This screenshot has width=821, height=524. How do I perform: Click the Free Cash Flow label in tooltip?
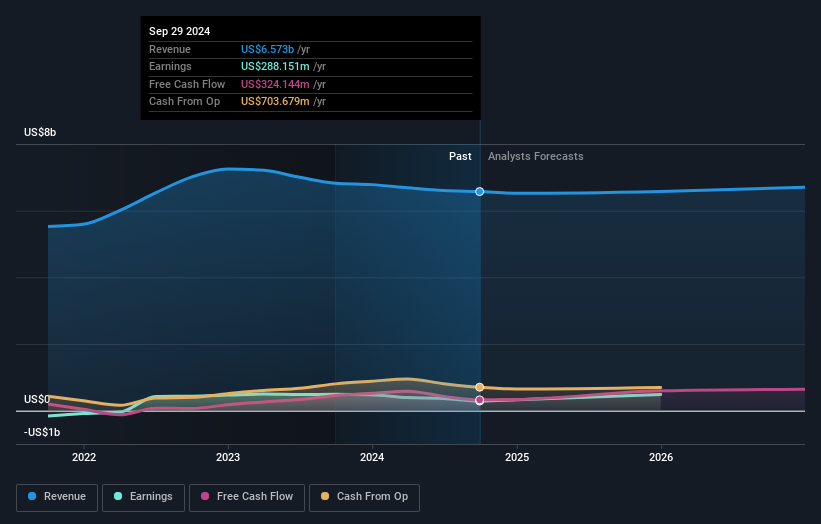tap(187, 84)
